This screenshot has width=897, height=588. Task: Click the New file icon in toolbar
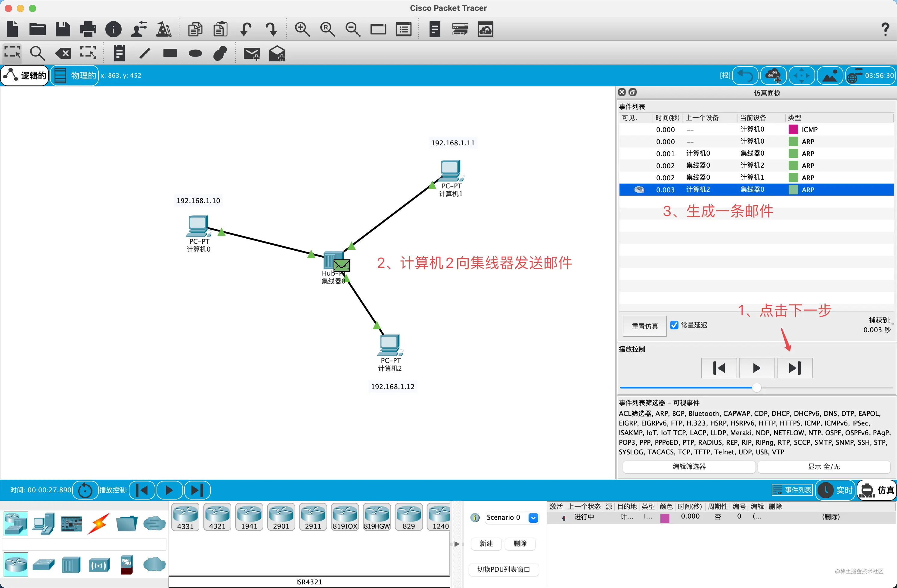click(x=12, y=29)
